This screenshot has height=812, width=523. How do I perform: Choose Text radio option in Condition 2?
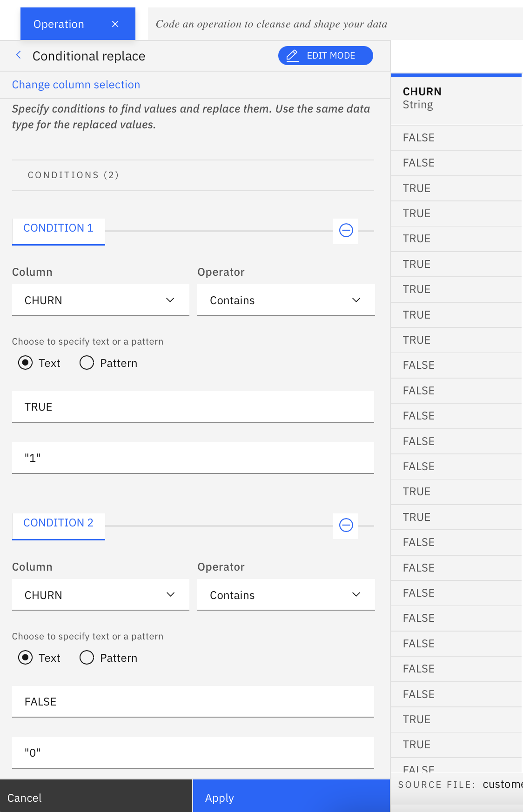[x=26, y=658]
